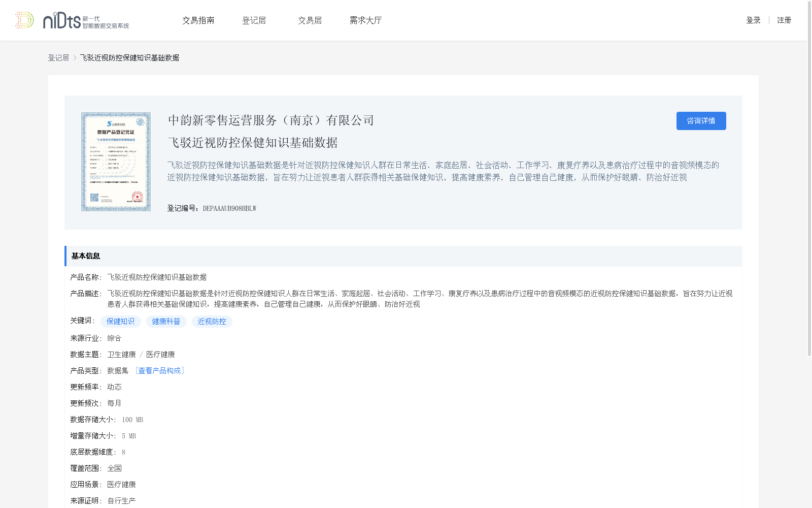Select company name 中韵新零售运营服务（南京）有限公司
This screenshot has width=812, height=508.
271,120
